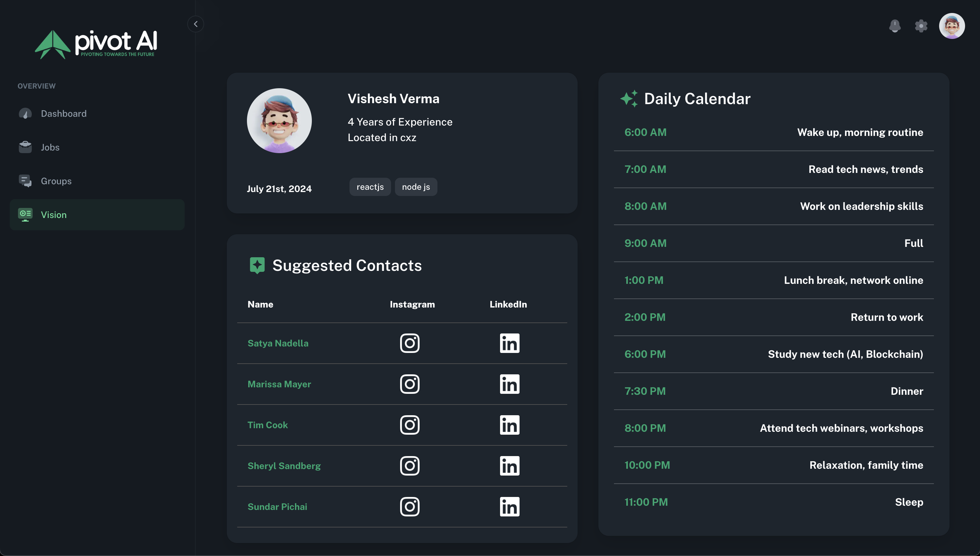
Task: Open the Jobs sidebar item
Action: (x=50, y=147)
